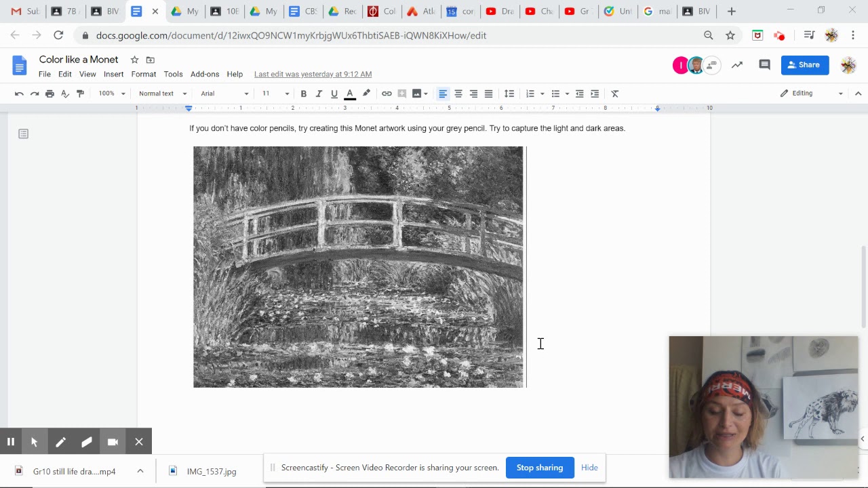Select the Screencastify pen drawing tool

tap(60, 442)
